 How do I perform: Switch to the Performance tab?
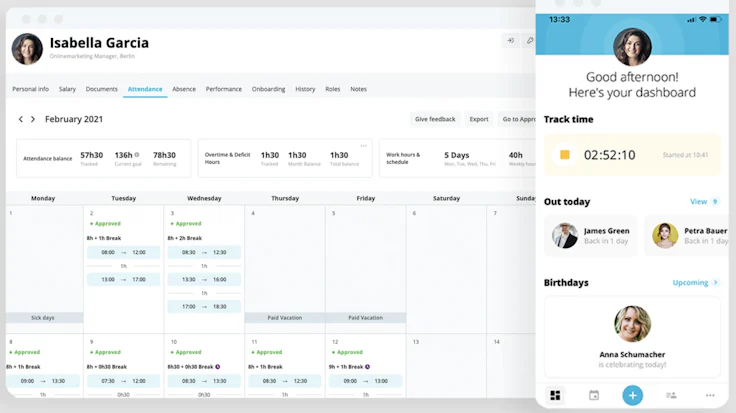coord(223,89)
